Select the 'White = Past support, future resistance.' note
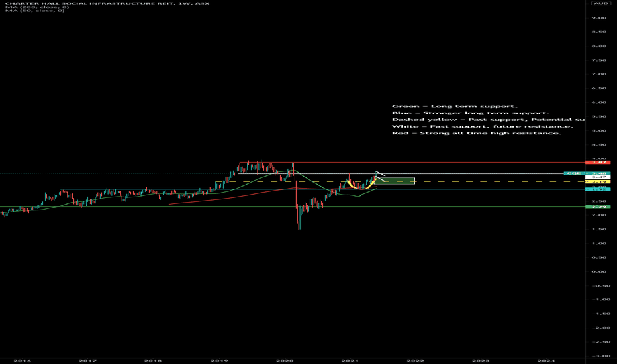The image size is (617, 364). (x=483, y=126)
